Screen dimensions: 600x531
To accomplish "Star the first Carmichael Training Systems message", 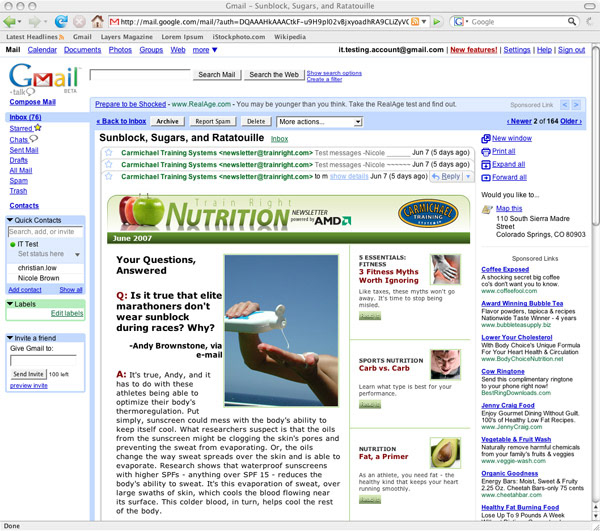I will (108, 152).
